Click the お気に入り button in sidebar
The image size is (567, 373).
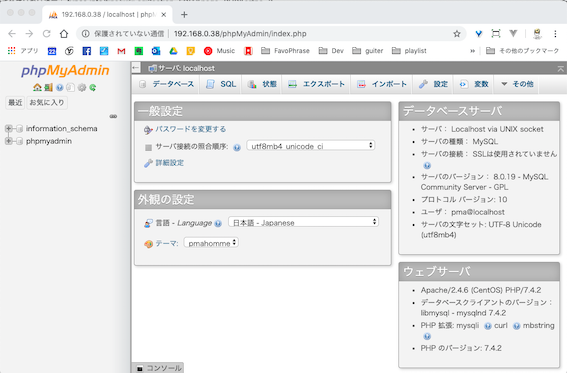pyautogui.click(x=47, y=103)
